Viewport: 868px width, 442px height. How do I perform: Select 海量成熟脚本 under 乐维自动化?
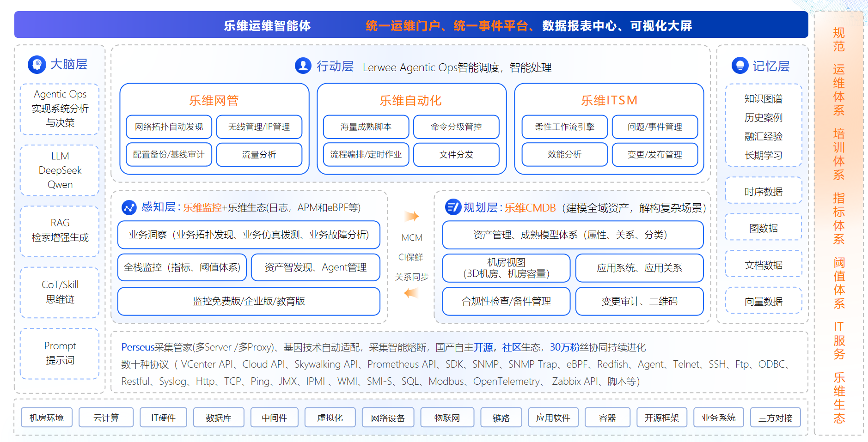click(x=366, y=127)
